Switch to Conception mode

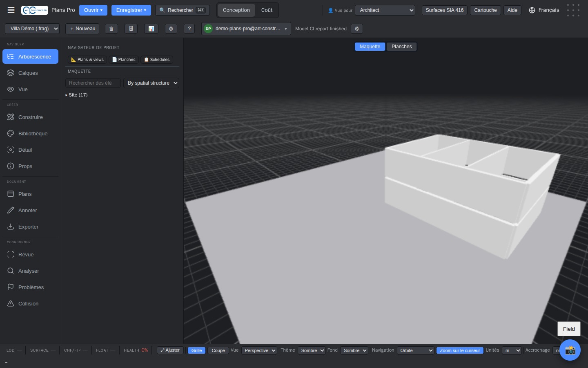(x=236, y=10)
